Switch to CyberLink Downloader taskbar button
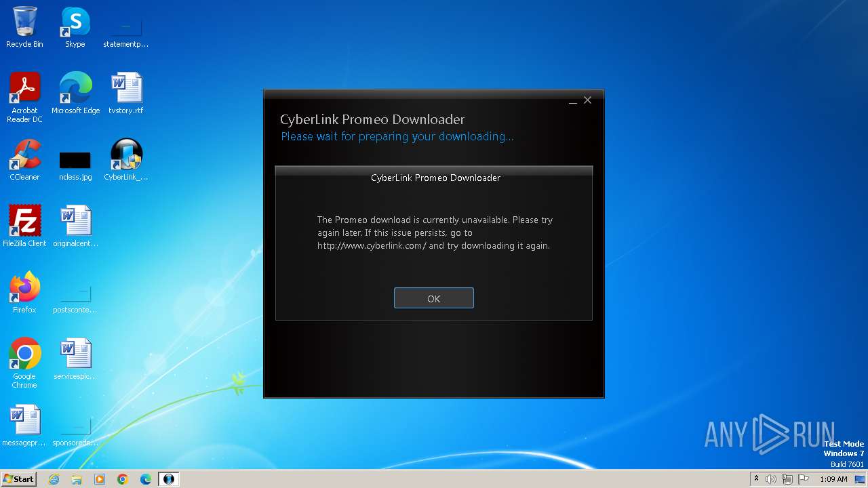868x488 pixels. tap(169, 479)
